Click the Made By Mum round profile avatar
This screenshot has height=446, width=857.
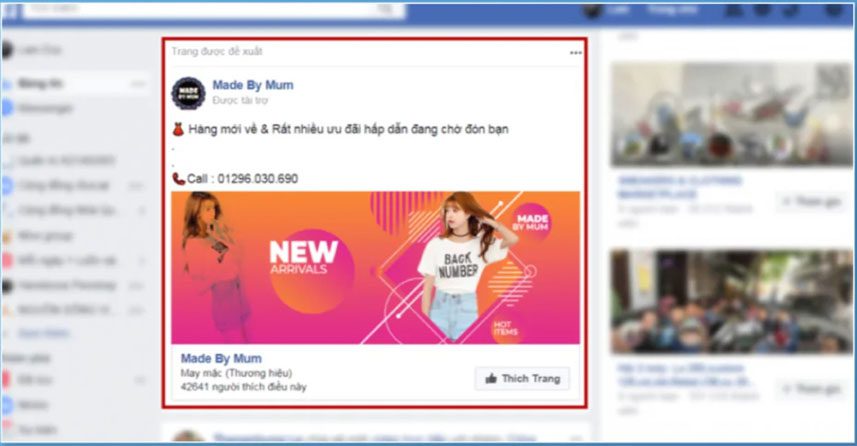tap(188, 93)
